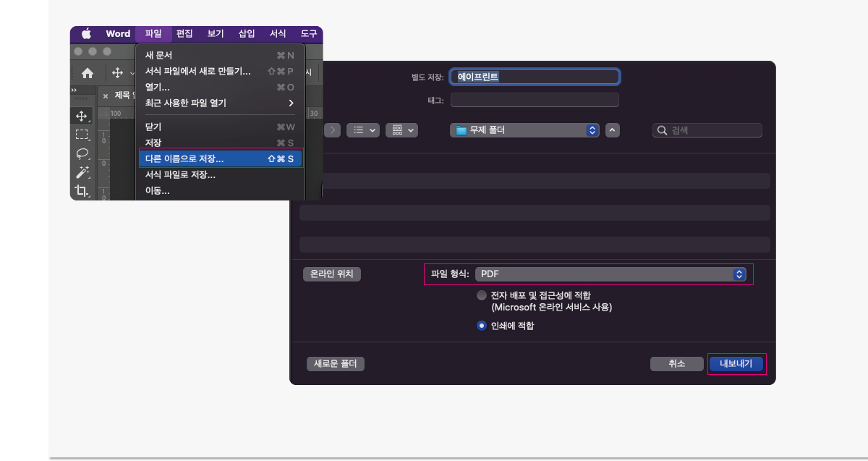Expand the 최근 사용한 파일 열기 submenu
Screen dimensions: 868x461
click(x=218, y=103)
